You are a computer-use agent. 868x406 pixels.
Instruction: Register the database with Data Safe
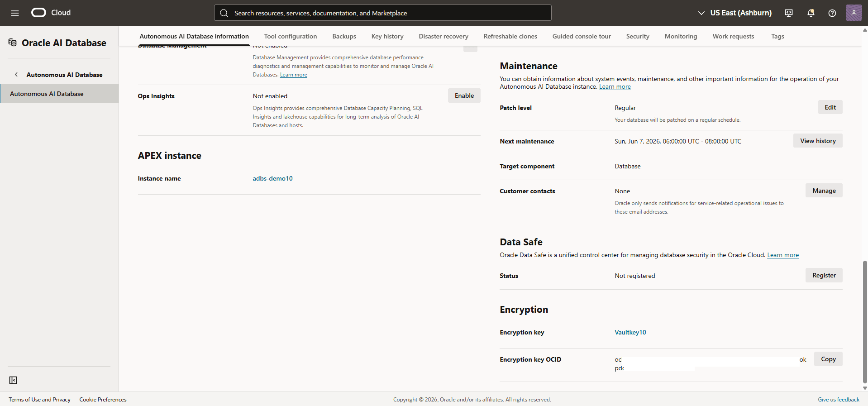coord(824,275)
